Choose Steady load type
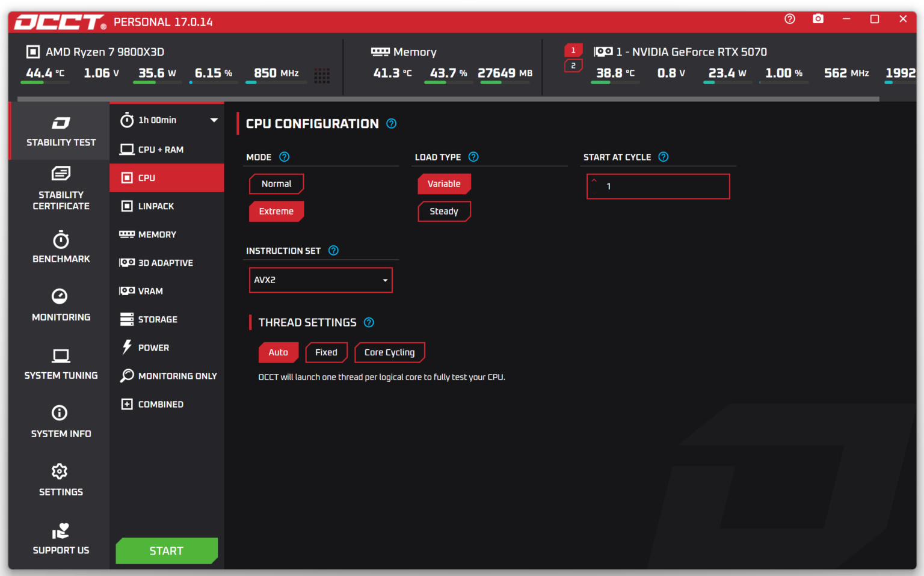The image size is (924, 576). coord(445,212)
